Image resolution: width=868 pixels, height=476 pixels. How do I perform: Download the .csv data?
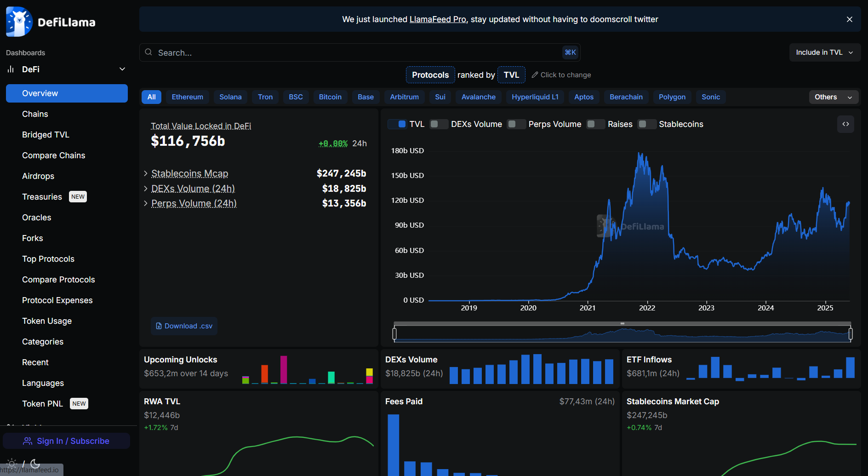pos(184,326)
